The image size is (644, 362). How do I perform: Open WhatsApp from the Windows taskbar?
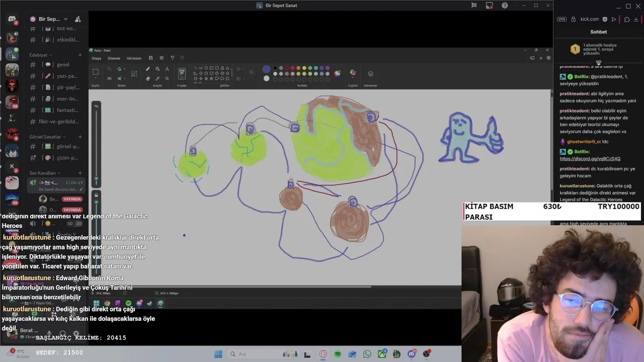pos(367,354)
